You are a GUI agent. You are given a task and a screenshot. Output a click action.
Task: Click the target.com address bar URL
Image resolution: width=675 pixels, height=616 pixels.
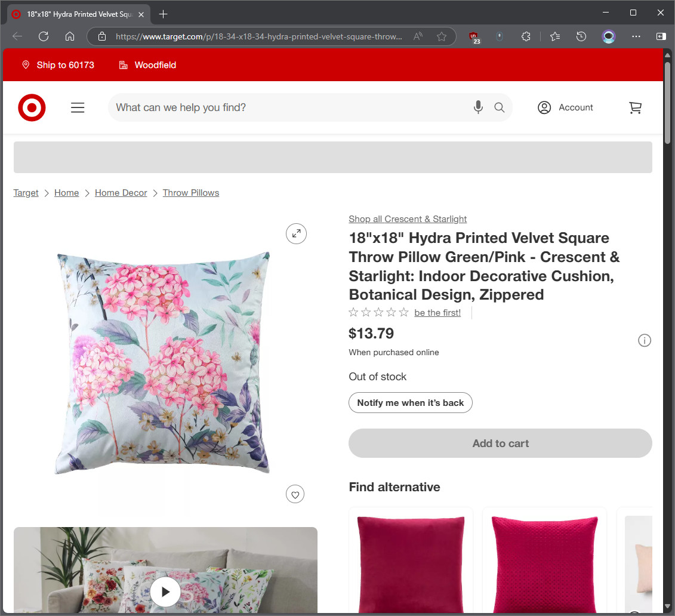click(x=259, y=36)
